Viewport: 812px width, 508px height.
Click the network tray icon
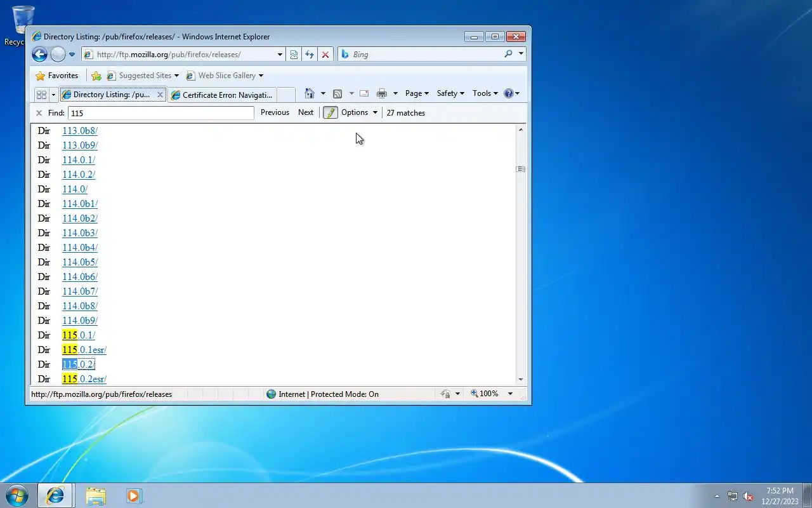pyautogui.click(x=733, y=497)
